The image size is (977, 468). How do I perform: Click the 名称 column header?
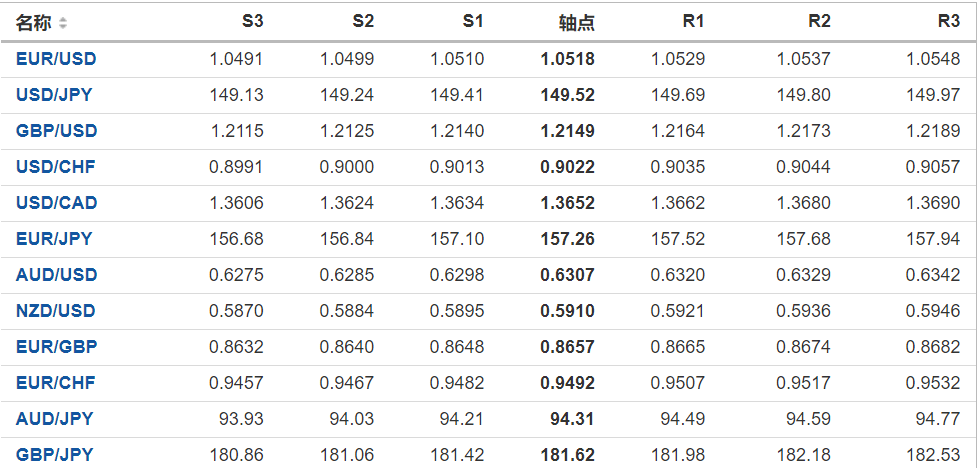pos(34,22)
